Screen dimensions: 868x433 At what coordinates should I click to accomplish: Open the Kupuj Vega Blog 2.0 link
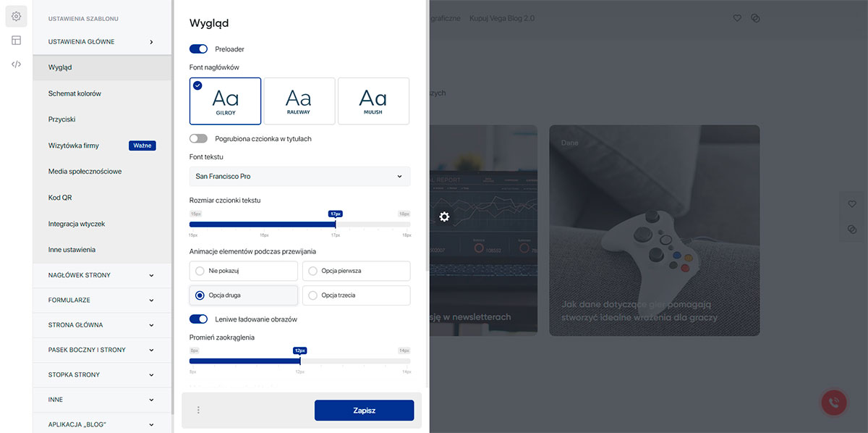[501, 18]
